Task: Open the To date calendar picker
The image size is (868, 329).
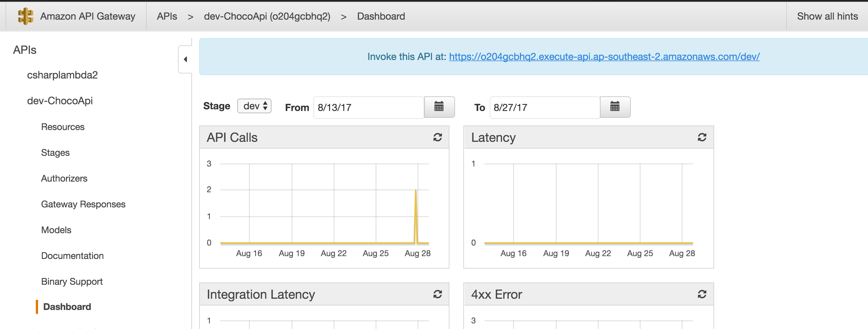Action: [x=615, y=107]
